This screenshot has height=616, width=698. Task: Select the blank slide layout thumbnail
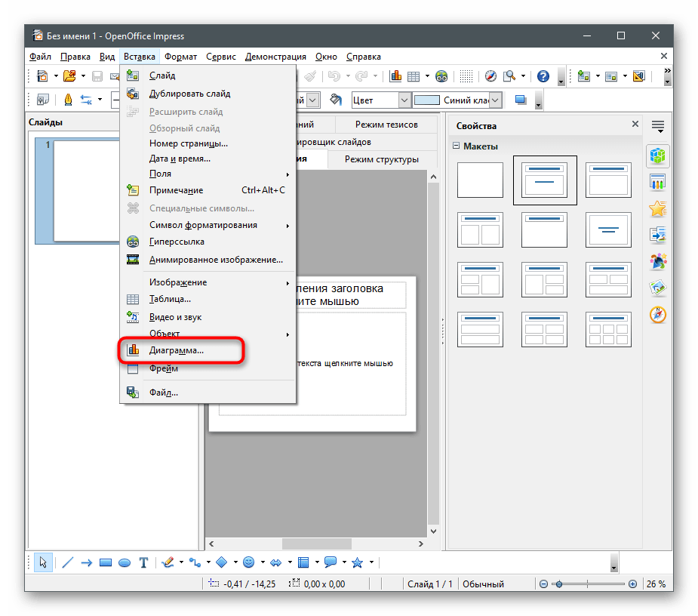click(x=480, y=180)
